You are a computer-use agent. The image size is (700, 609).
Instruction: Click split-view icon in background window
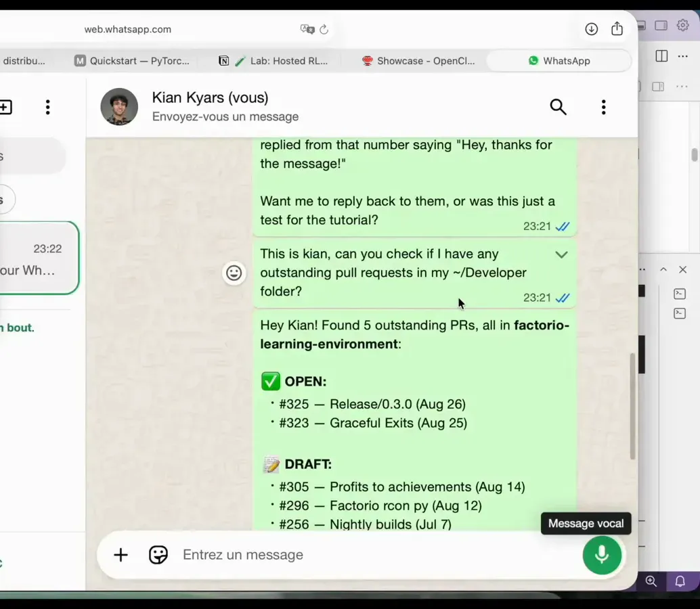(x=661, y=55)
